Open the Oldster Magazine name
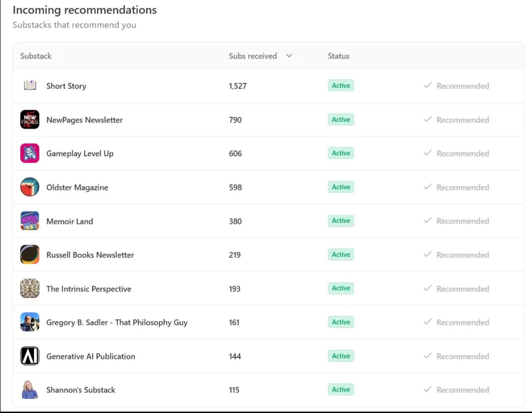Screen dimensions: 532x413 (77, 188)
